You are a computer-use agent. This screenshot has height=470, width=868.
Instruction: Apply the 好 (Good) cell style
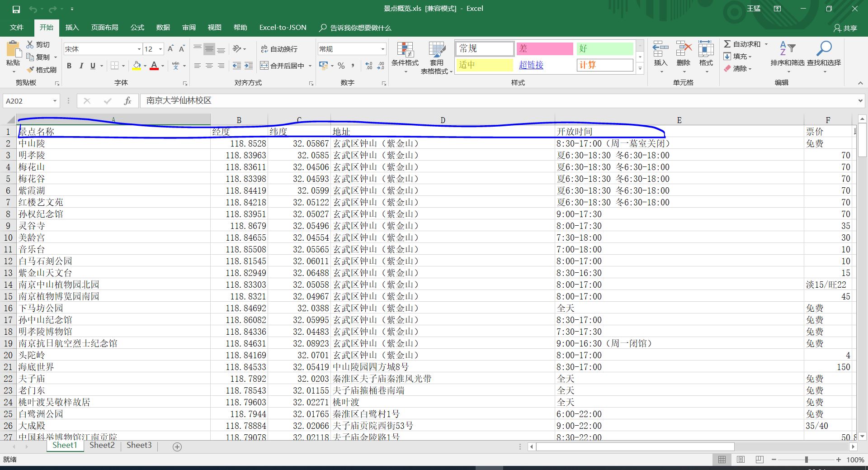tap(604, 48)
